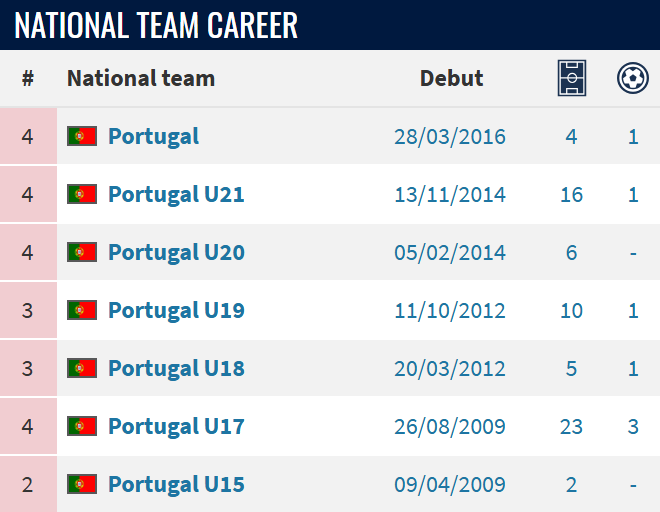Open the Portugal U21 team page
This screenshot has width=660, height=512.
(x=176, y=194)
